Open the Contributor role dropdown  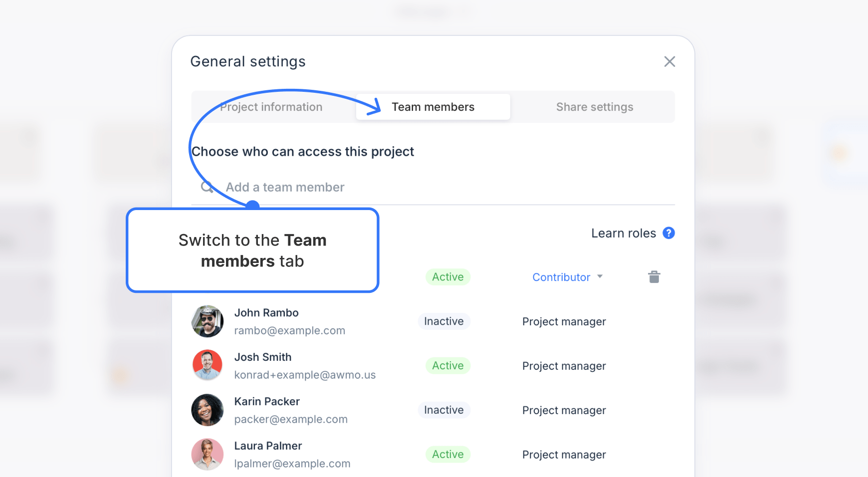[x=567, y=277]
